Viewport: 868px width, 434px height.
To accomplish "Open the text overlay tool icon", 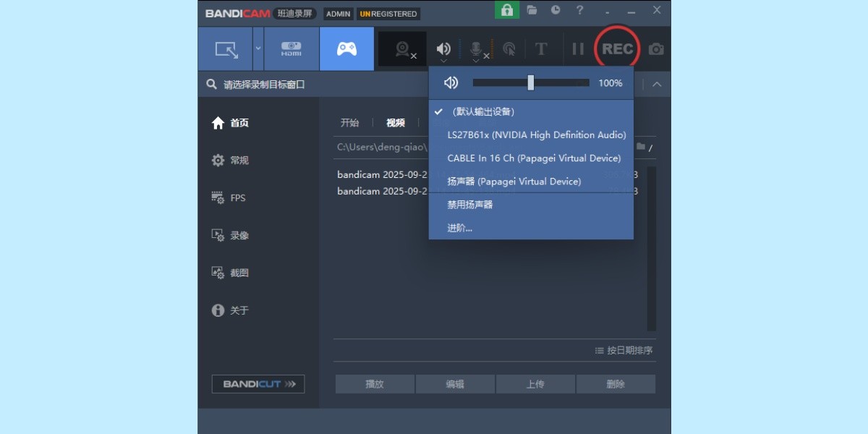I will click(x=541, y=48).
